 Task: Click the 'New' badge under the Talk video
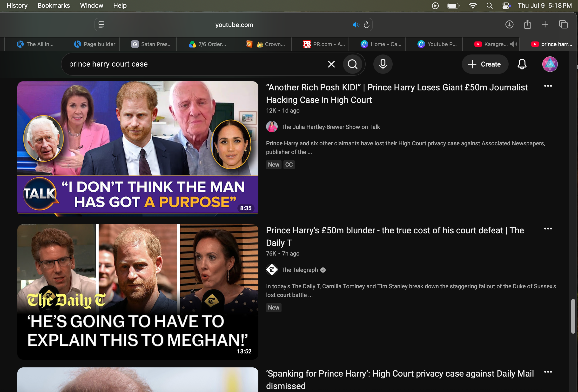pyautogui.click(x=274, y=165)
